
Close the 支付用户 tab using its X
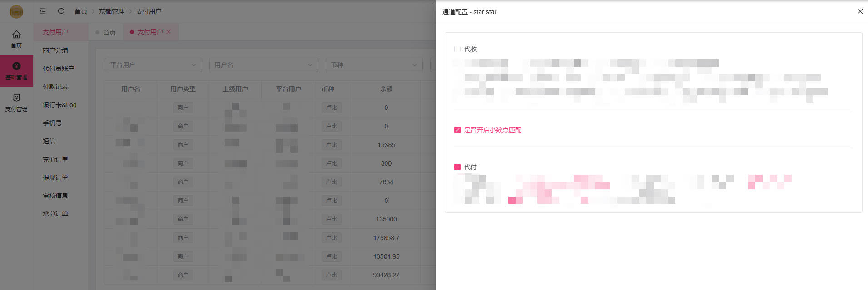click(169, 32)
